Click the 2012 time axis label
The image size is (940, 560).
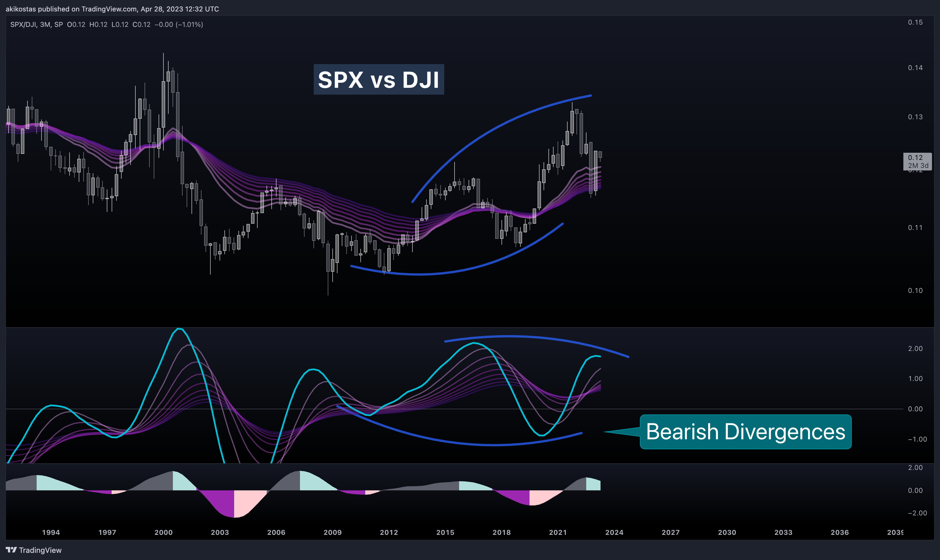389,532
